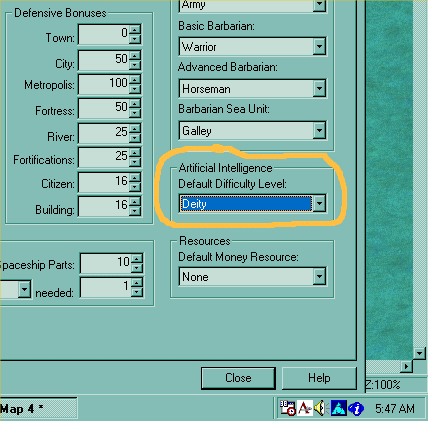This screenshot has width=428, height=421.
Task: Open the dropdown left of needed
Action: (24, 289)
